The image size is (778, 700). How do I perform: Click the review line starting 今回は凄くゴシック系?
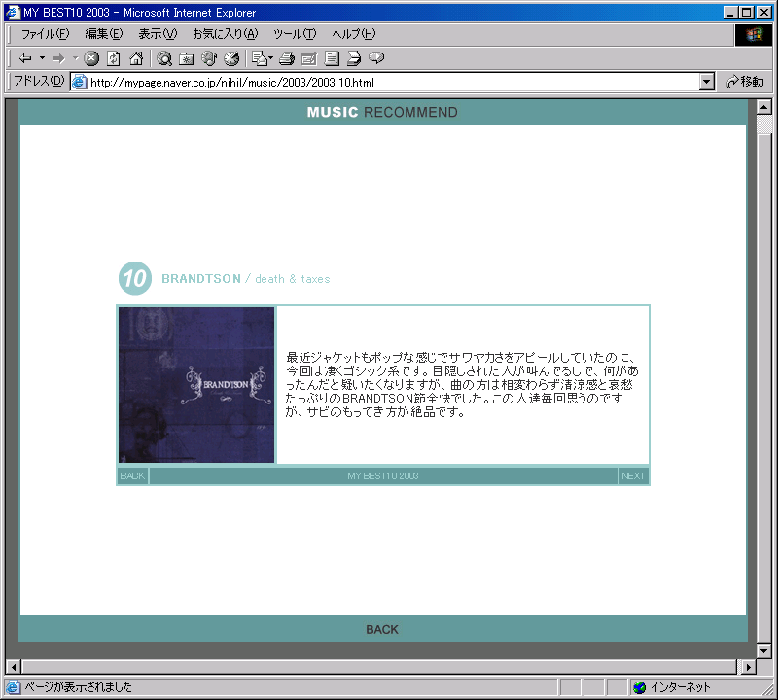[x=462, y=371]
